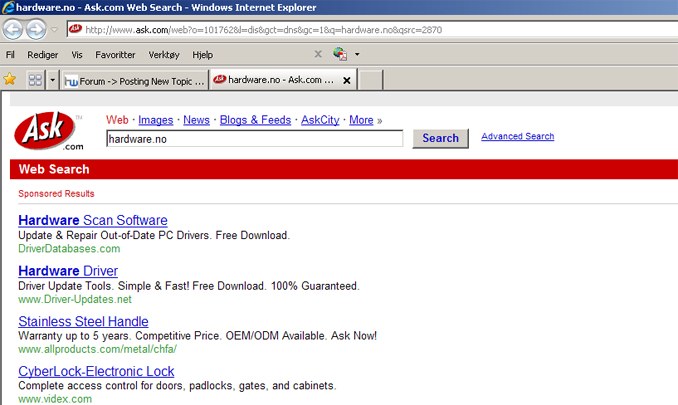Expand the tab list dropdown arrow
Screen dimensions: 678x405
(x=52, y=80)
